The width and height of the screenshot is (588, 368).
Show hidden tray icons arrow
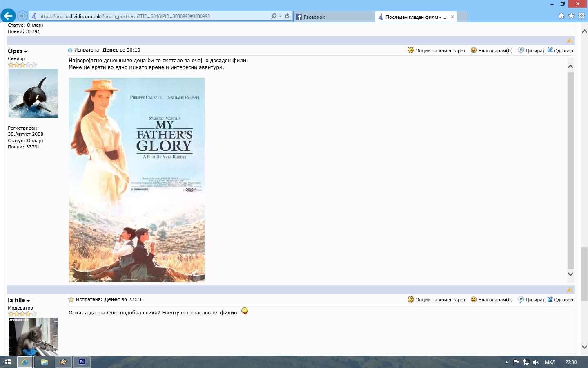506,362
